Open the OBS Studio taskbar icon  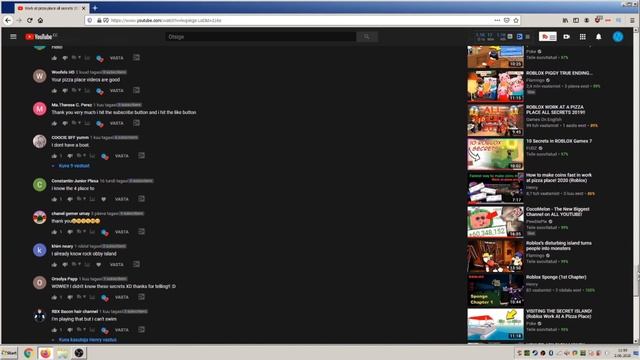coord(79,353)
